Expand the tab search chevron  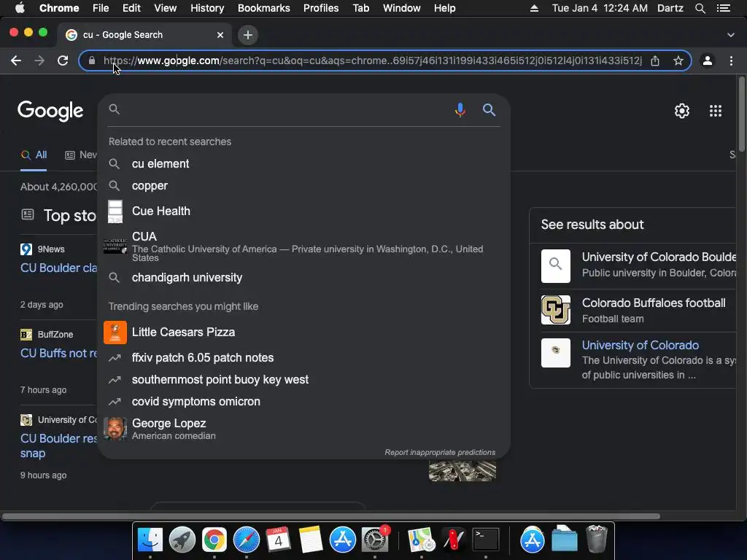point(731,35)
